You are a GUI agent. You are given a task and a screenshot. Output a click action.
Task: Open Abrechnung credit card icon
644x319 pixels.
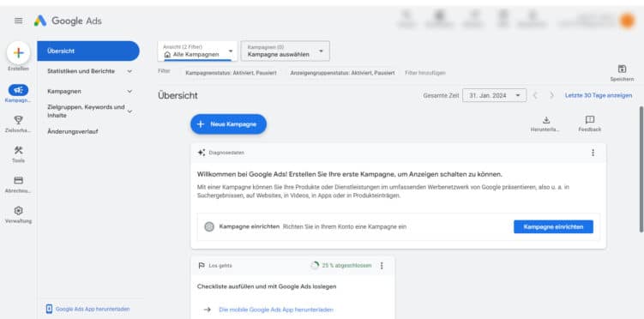click(19, 180)
